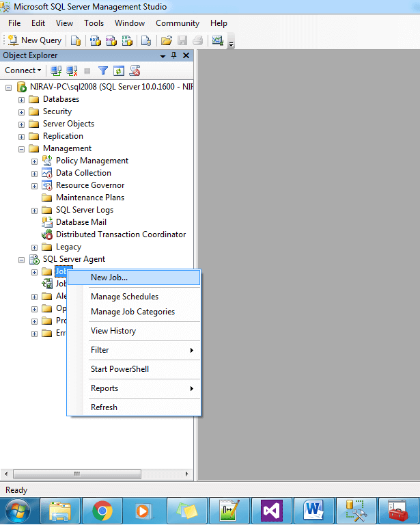Click the Save disk icon in toolbar
420x525 pixels.
point(182,40)
